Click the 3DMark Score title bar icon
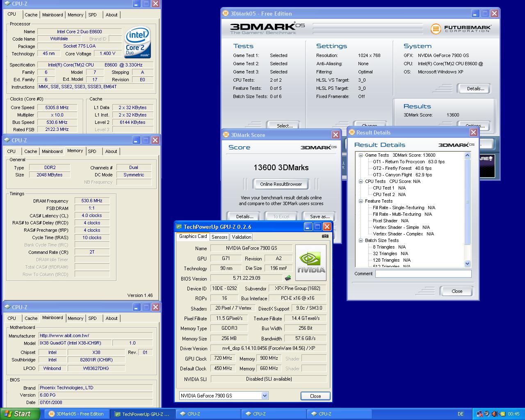The image size is (525, 420). click(x=226, y=135)
